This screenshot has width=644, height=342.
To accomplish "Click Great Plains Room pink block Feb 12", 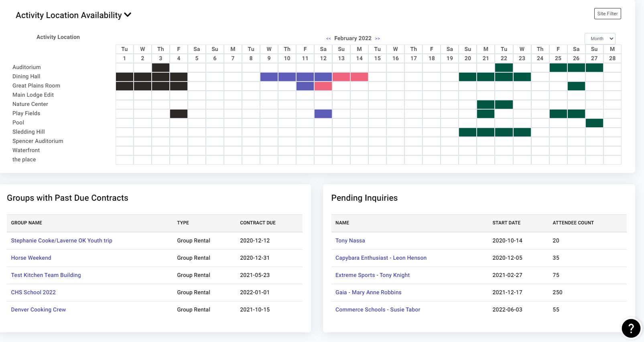I will point(323,86).
